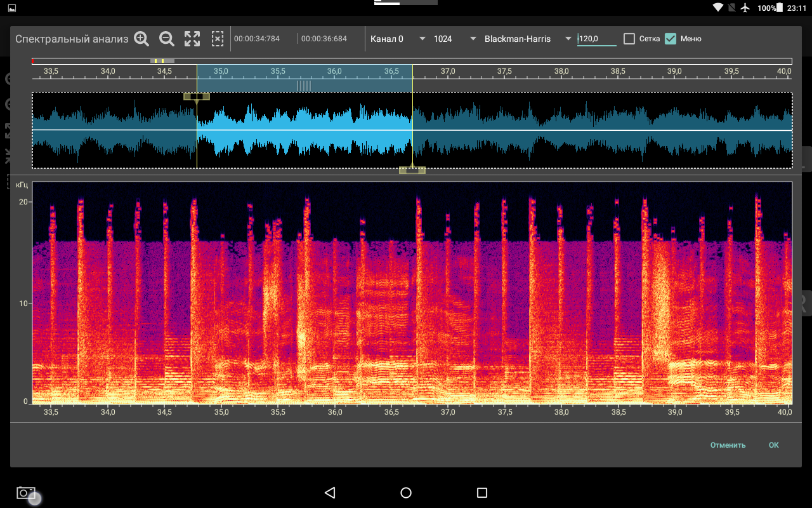
Task: Tap the airplane mode status icon
Action: (x=745, y=8)
